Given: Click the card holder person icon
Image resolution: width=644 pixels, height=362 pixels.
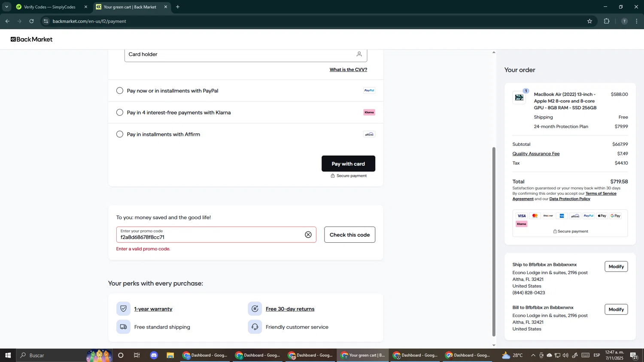Looking at the screenshot, I should pyautogui.click(x=359, y=54).
